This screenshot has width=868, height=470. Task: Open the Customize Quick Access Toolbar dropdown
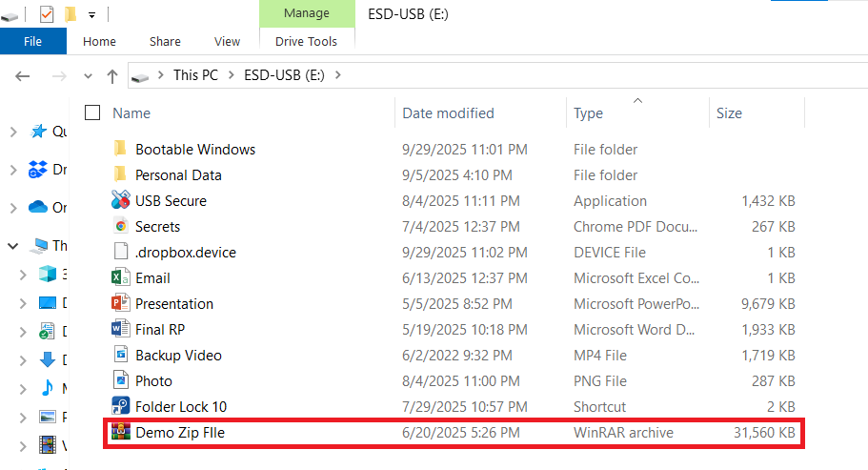pos(91,15)
